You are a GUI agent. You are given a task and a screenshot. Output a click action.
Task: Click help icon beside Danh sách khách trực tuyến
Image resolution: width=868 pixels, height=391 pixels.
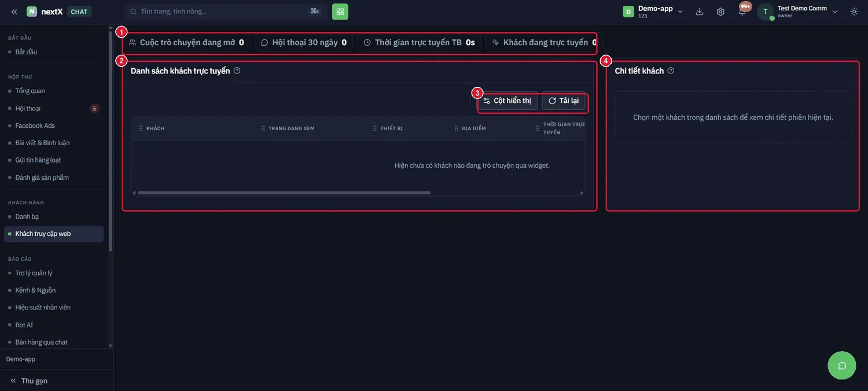tap(237, 71)
